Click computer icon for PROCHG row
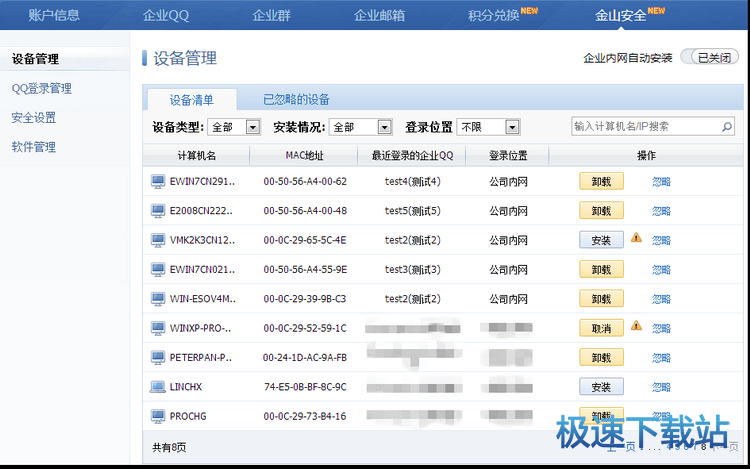Viewport: 750px width, 469px height. point(158,416)
